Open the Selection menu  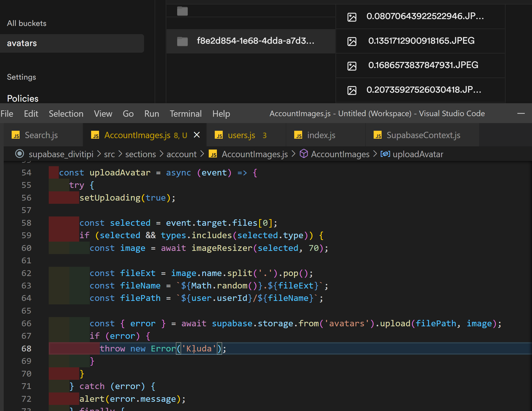(x=66, y=114)
